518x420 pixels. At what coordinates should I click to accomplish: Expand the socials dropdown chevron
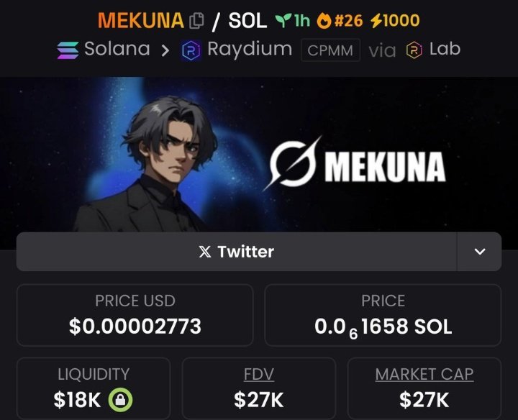(x=479, y=252)
